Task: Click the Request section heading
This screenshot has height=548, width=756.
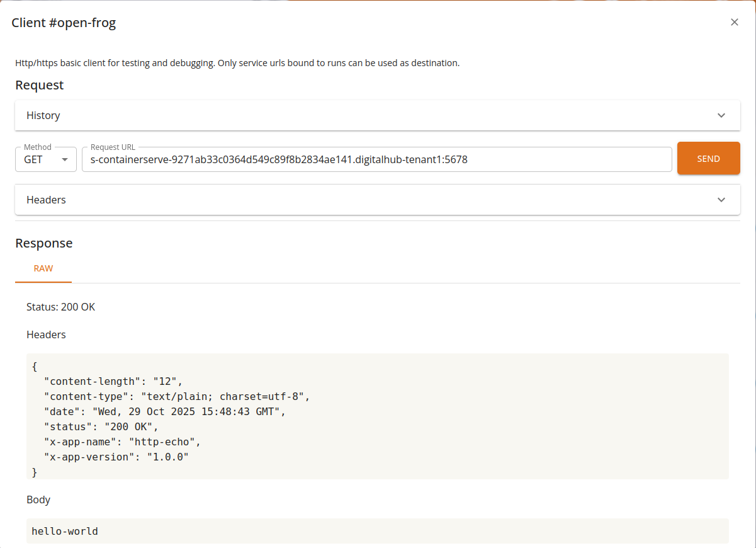Action: click(39, 84)
